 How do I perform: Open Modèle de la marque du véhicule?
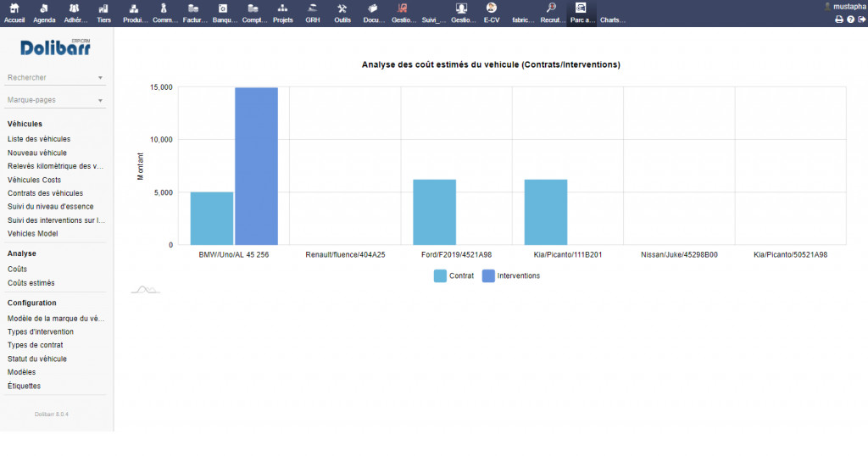56,318
